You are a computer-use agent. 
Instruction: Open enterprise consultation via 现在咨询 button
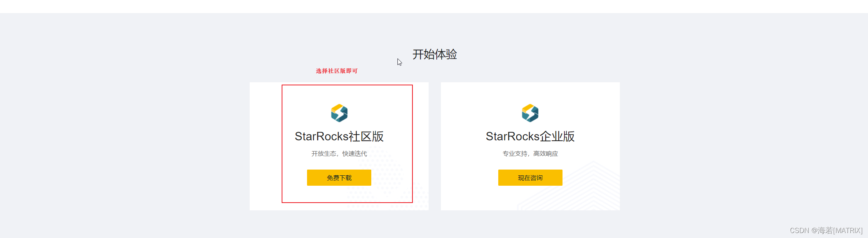coord(530,178)
